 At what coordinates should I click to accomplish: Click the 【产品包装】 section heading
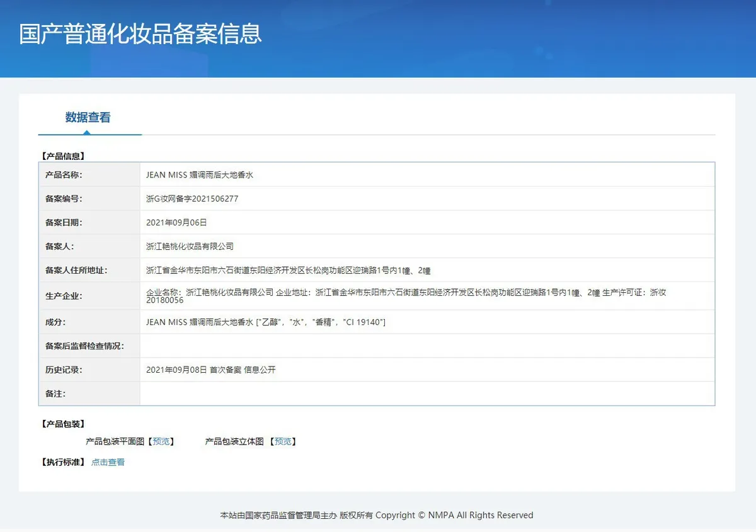(62, 424)
